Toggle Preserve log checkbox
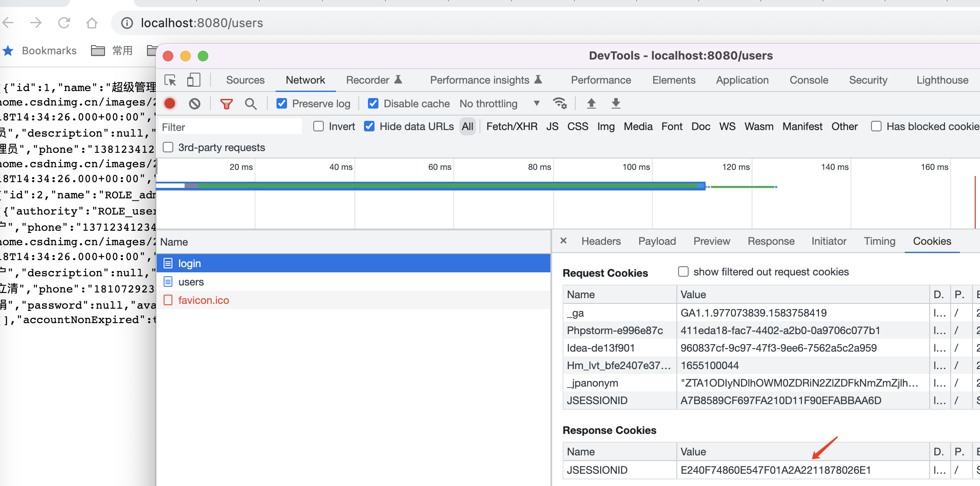This screenshot has height=486, width=980. [282, 104]
